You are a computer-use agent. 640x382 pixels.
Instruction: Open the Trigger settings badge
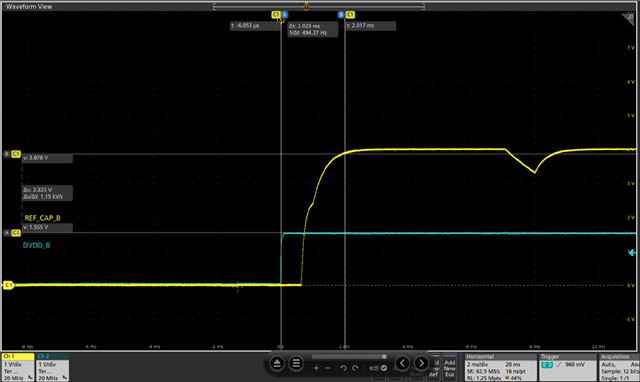568,367
